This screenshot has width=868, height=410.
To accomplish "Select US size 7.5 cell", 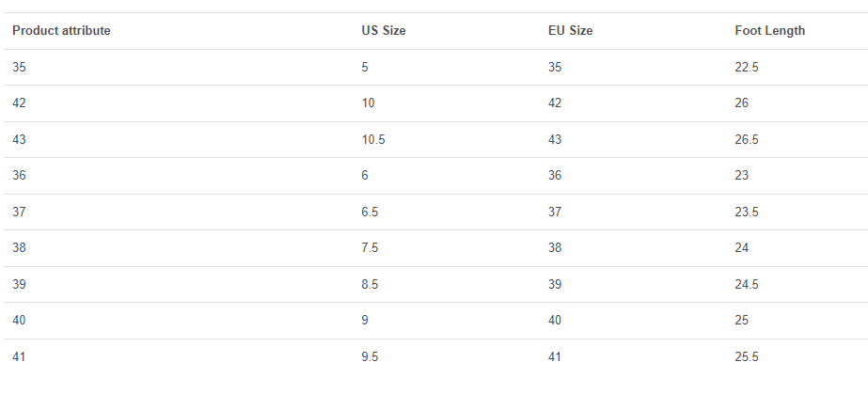I will point(370,248).
